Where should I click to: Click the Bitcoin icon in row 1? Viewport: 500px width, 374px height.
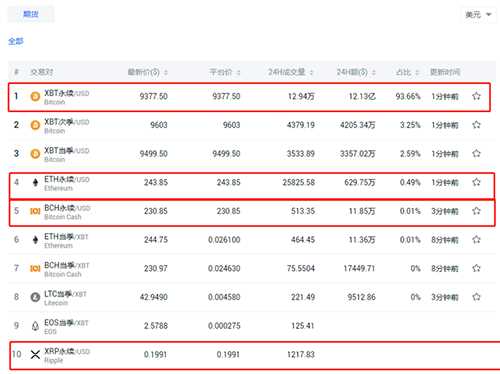(x=35, y=97)
